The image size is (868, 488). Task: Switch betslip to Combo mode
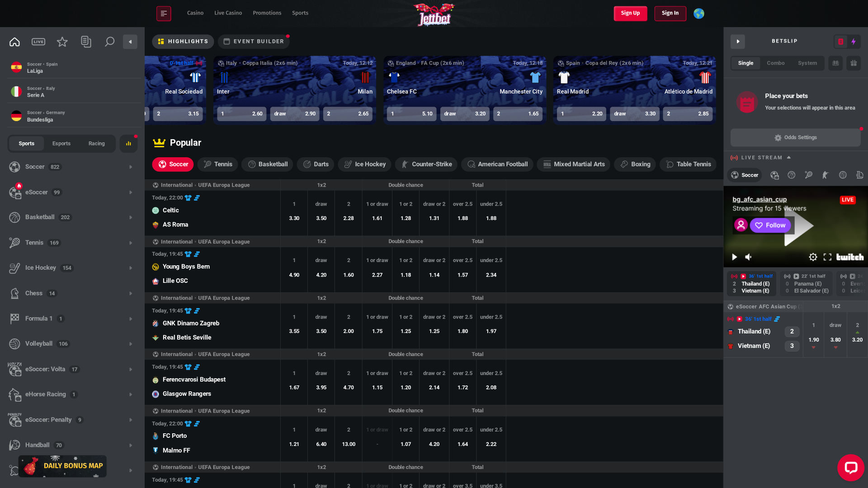pyautogui.click(x=775, y=63)
